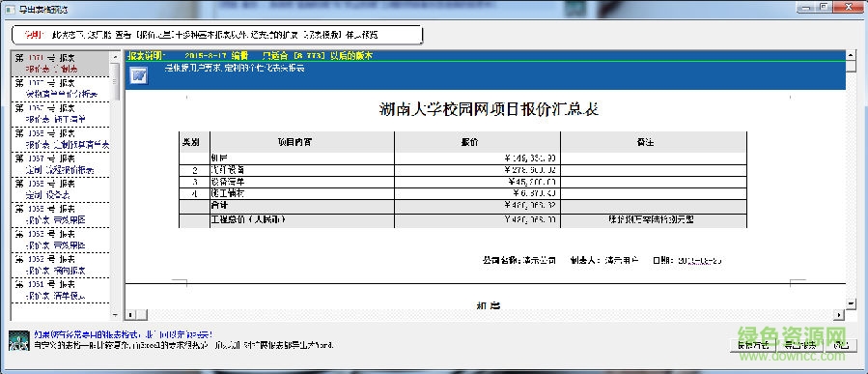Minimize the 导出表格预览 window

pyautogui.click(x=805, y=7)
